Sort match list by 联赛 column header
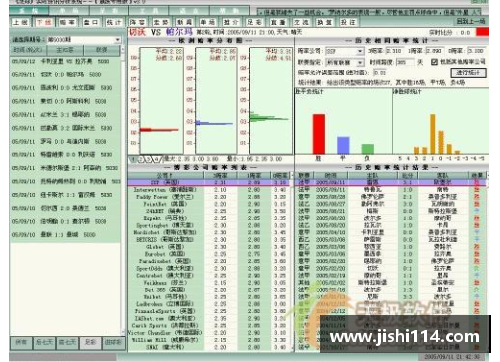Image resolution: width=500 pixels, height=362 pixels. [101, 50]
